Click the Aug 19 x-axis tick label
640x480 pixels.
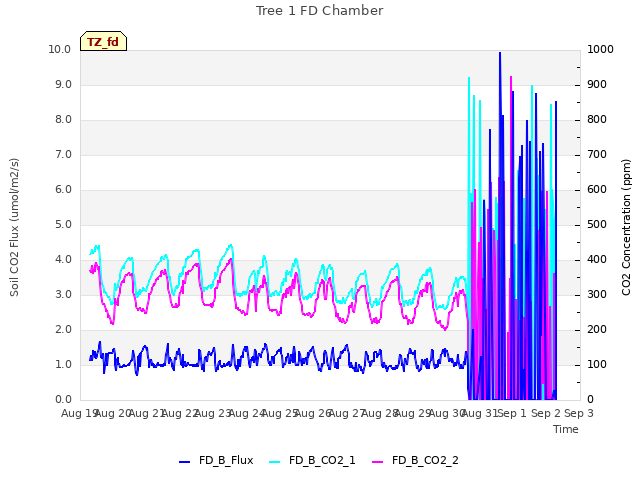[x=79, y=413]
